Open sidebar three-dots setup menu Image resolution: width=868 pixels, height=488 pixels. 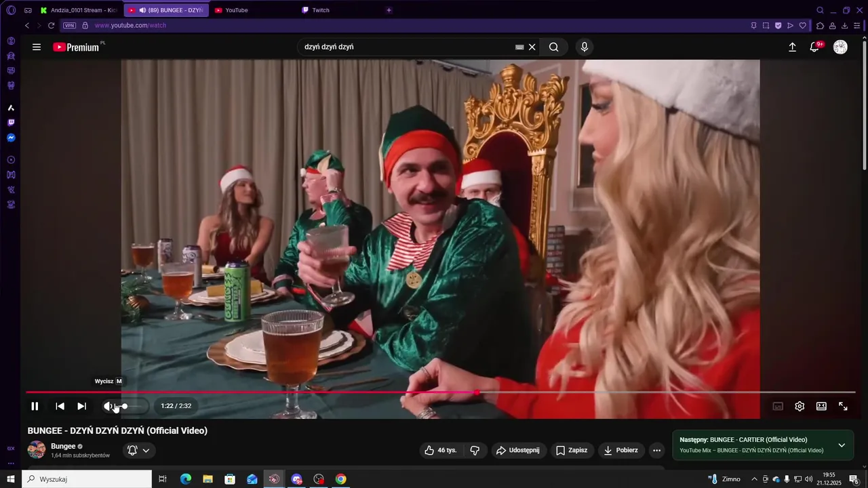click(x=11, y=464)
